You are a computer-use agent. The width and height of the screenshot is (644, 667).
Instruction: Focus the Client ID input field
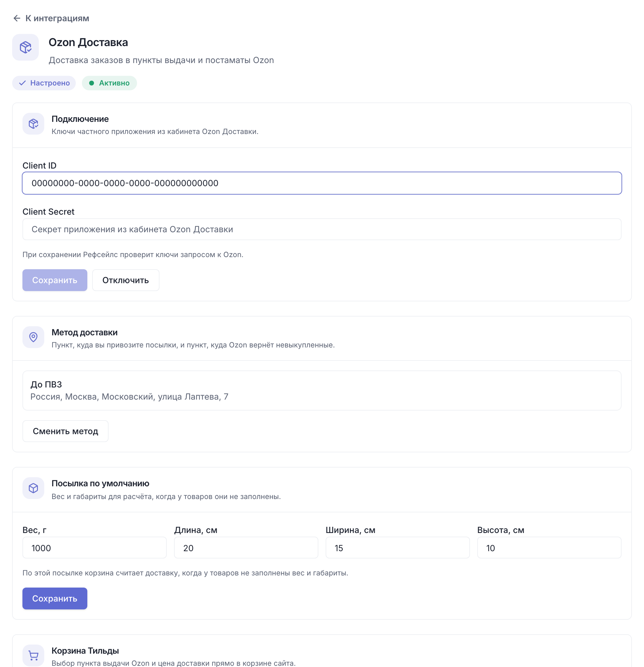pyautogui.click(x=322, y=183)
